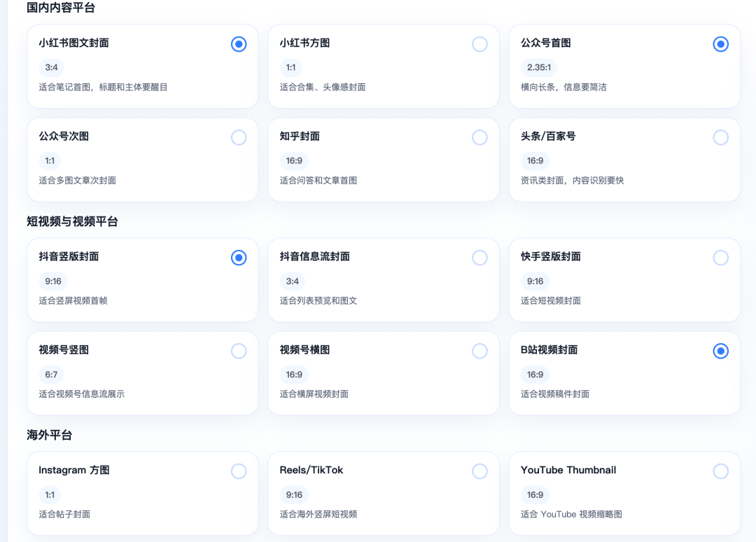The width and height of the screenshot is (756, 542).
Task: Click description 适合海外竖屏短视频
Action: click(x=318, y=515)
